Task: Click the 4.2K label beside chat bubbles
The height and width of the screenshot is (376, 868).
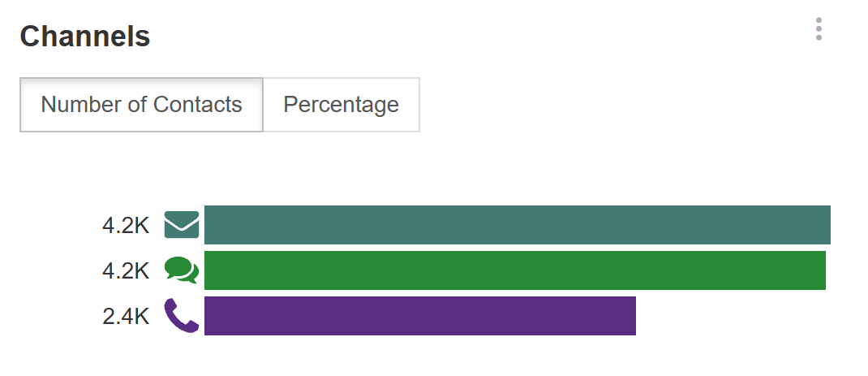Action: coord(126,271)
